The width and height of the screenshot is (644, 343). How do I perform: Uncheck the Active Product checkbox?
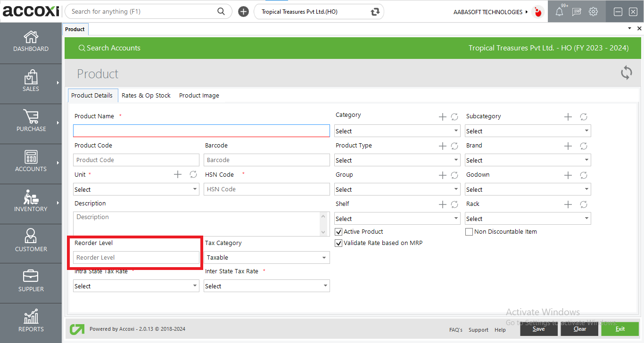(x=339, y=232)
